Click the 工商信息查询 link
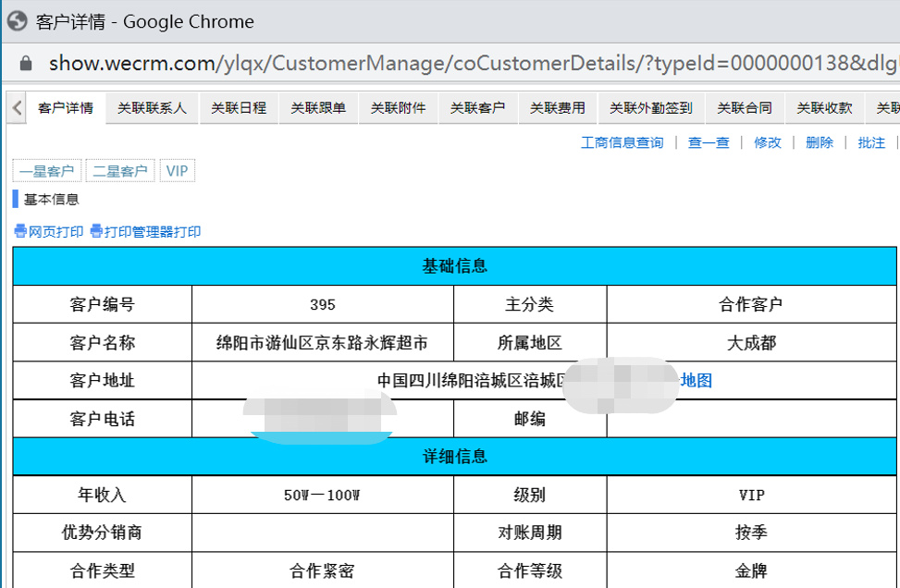Viewport: 900px width, 588px height. pos(622,142)
